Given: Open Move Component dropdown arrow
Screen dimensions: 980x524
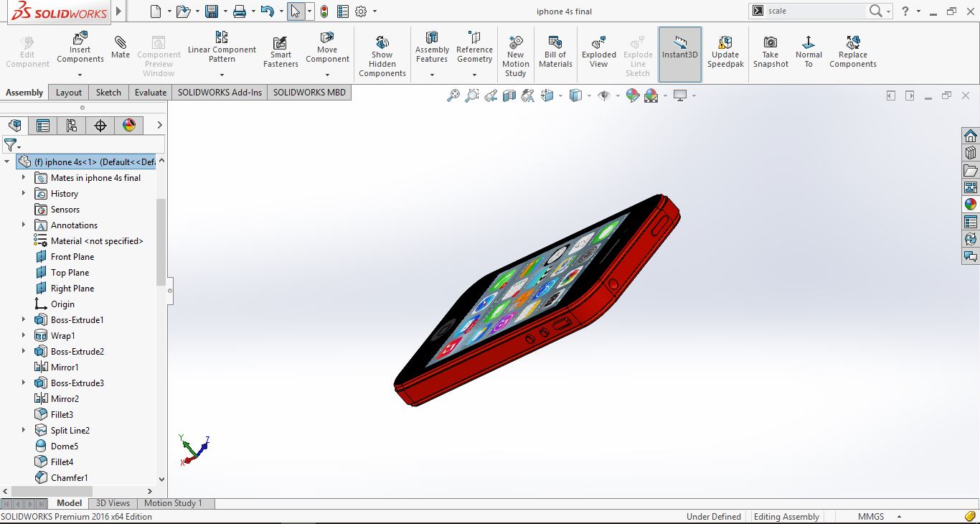Looking at the screenshot, I should pyautogui.click(x=327, y=75).
